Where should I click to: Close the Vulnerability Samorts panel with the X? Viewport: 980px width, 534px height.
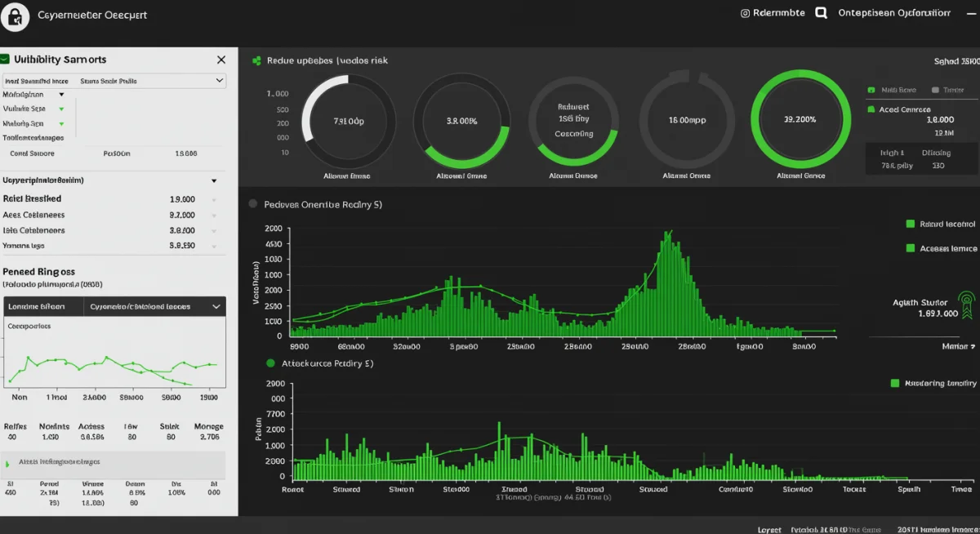coord(220,59)
